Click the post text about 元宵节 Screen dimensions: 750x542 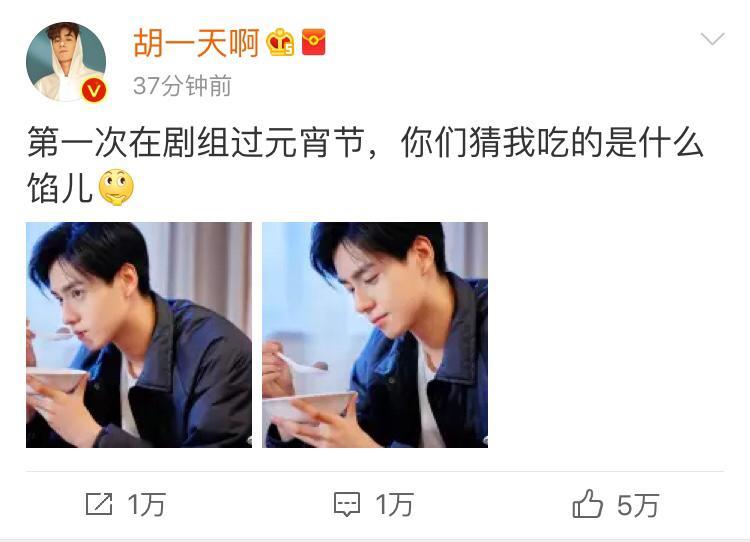(x=365, y=143)
